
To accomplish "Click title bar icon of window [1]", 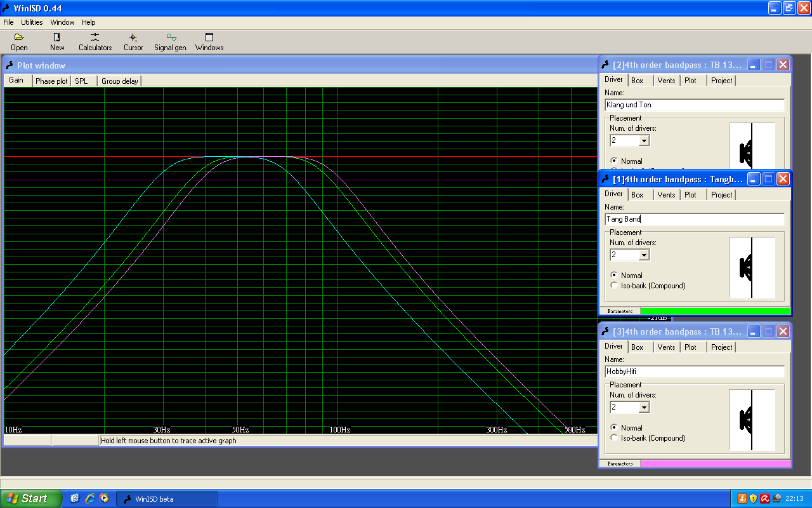I will pyautogui.click(x=606, y=179).
